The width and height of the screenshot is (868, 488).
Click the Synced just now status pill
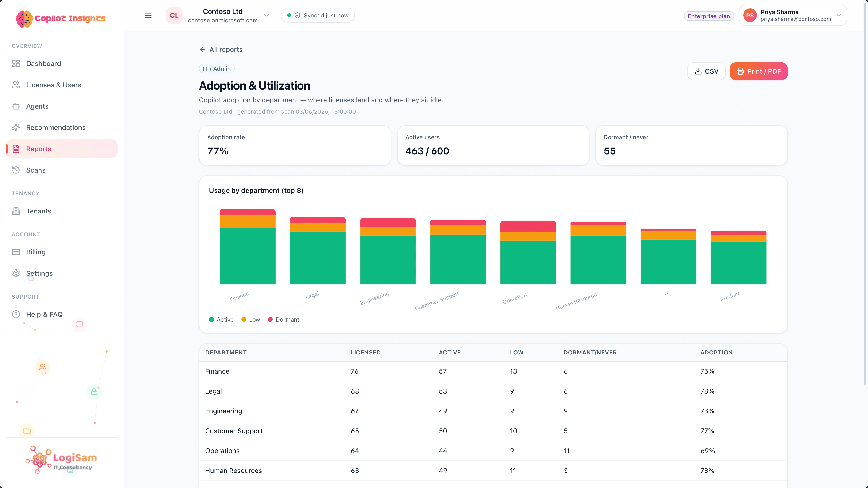318,15
